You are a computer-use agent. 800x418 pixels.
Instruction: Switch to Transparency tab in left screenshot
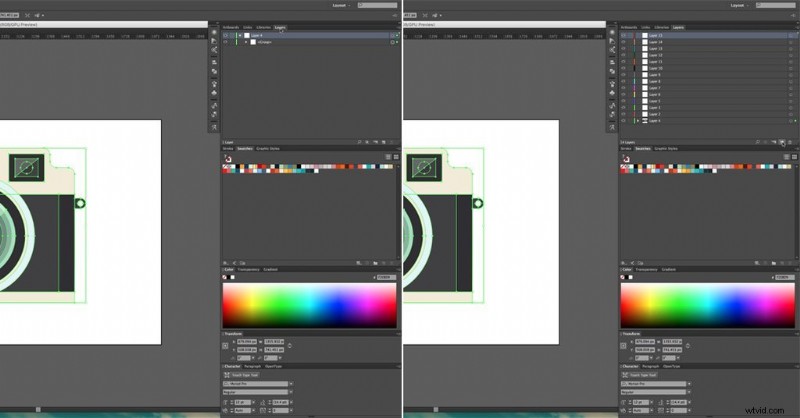click(x=248, y=269)
